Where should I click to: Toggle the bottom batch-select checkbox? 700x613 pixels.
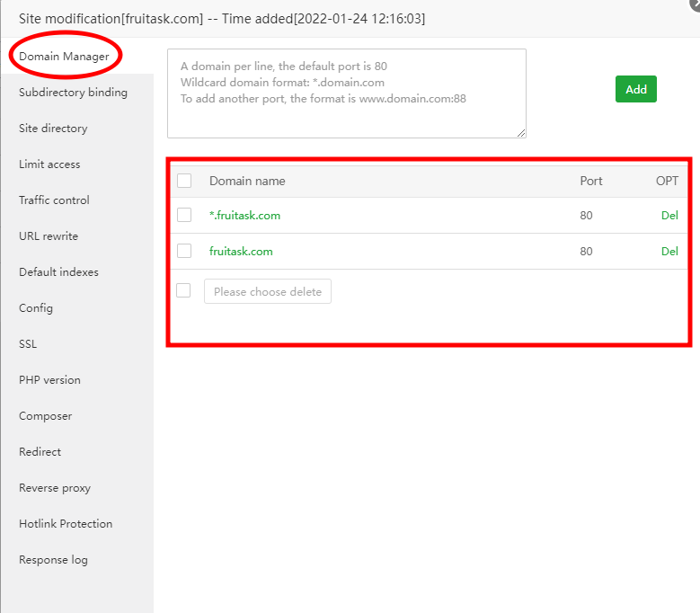pos(183,290)
